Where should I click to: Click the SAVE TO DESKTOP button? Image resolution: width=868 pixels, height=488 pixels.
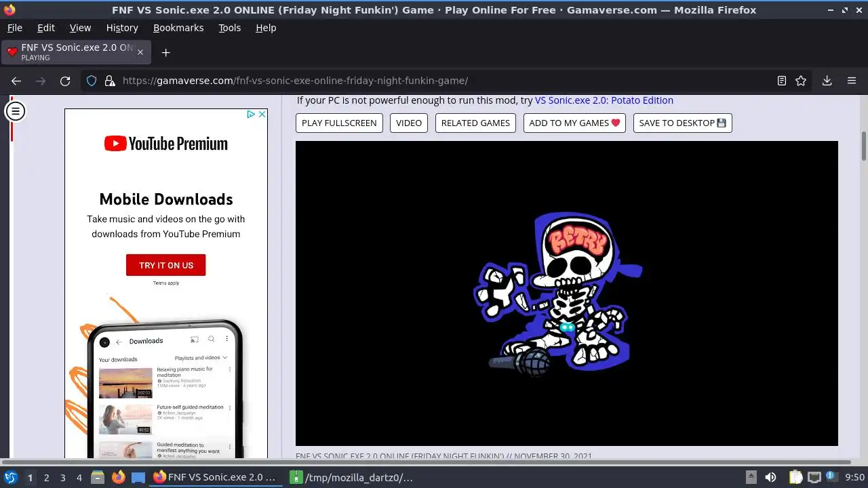(682, 123)
